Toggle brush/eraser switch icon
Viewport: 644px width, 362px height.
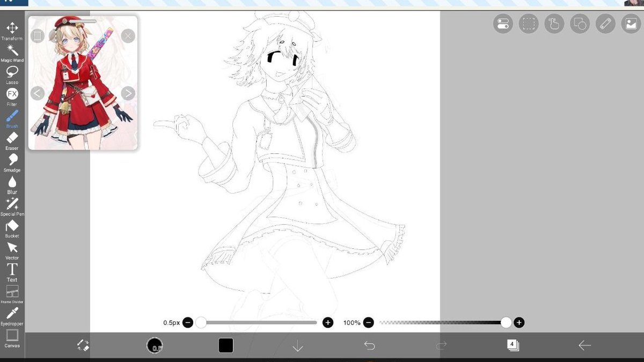click(x=83, y=345)
